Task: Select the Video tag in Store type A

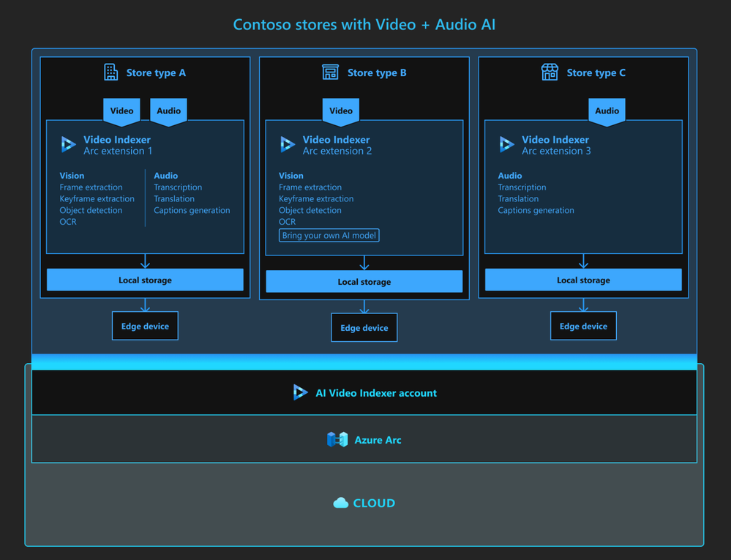Action: pyautogui.click(x=121, y=111)
